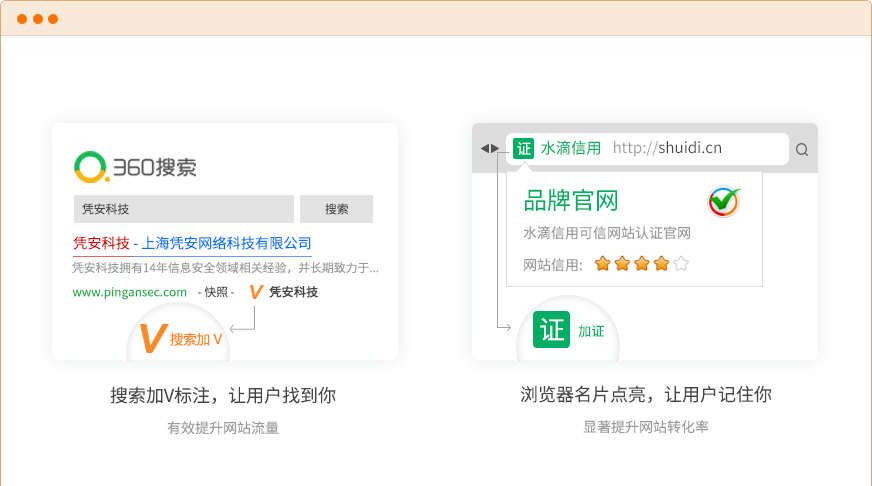Select the fourth orange rating star
Viewport: 872px width, 486px height.
661,264
